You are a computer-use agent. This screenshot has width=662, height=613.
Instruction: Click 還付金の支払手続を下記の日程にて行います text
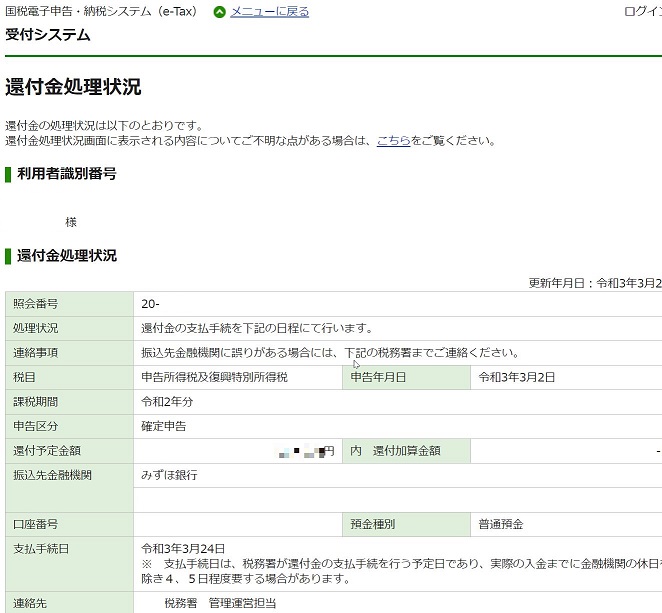pos(257,328)
